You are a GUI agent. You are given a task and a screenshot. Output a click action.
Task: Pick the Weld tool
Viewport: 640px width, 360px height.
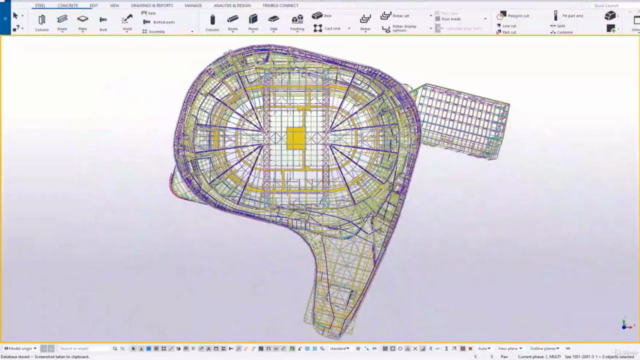pyautogui.click(x=127, y=22)
